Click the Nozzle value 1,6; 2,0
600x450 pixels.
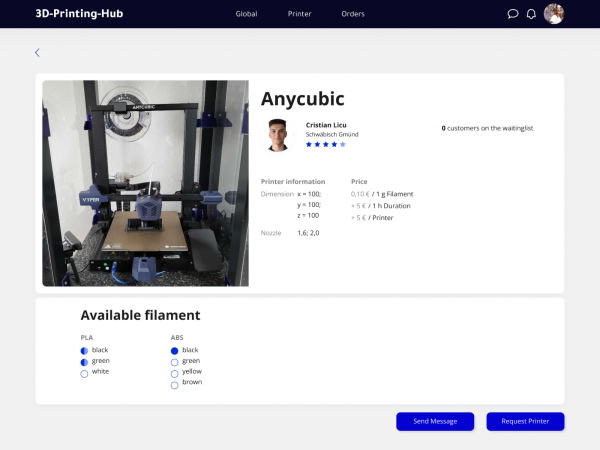(308, 233)
